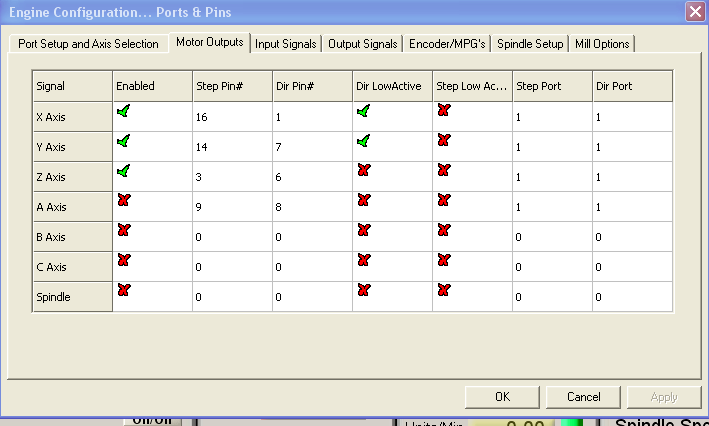Click the OK button

click(502, 397)
